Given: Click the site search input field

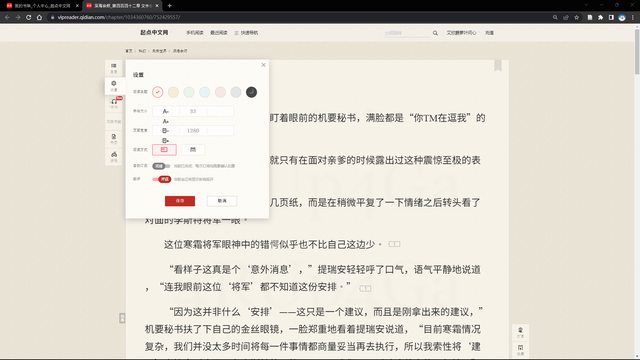Looking at the screenshot, I should (x=407, y=33).
